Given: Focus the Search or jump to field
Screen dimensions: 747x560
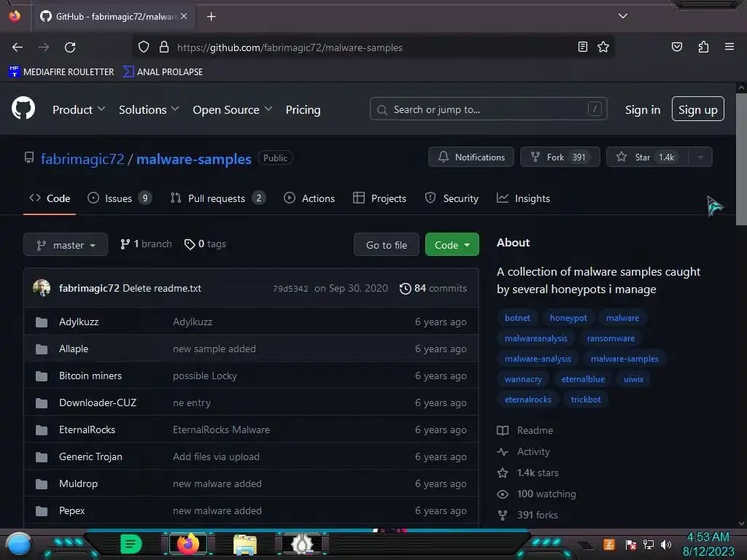Looking at the screenshot, I should coord(488,109).
